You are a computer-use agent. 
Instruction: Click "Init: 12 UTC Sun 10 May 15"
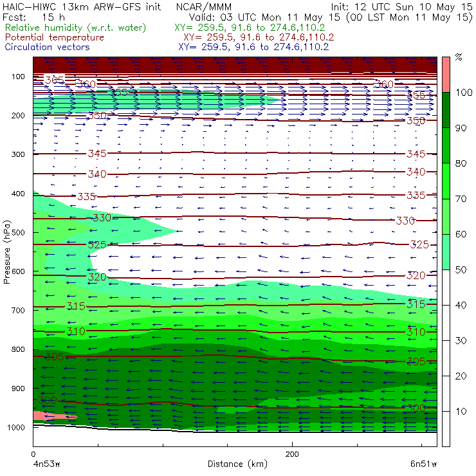point(401,7)
